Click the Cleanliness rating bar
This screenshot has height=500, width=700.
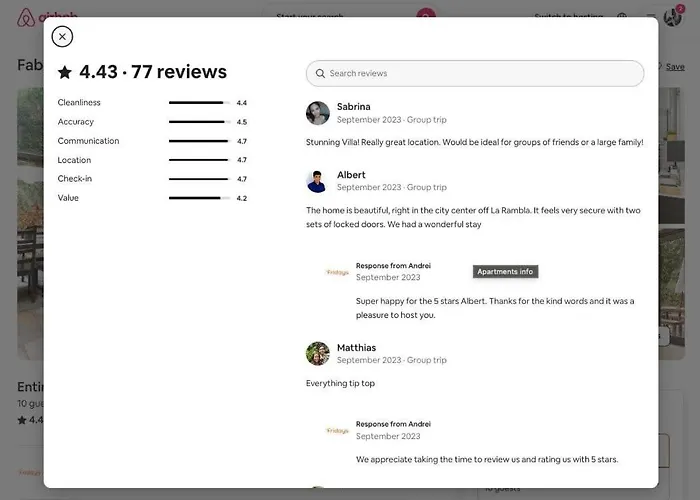[x=199, y=103]
